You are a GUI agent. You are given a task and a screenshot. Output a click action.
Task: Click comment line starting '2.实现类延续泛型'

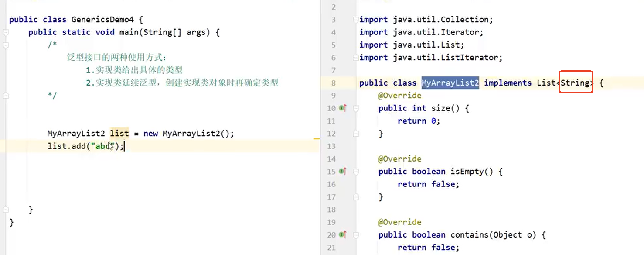182,83
